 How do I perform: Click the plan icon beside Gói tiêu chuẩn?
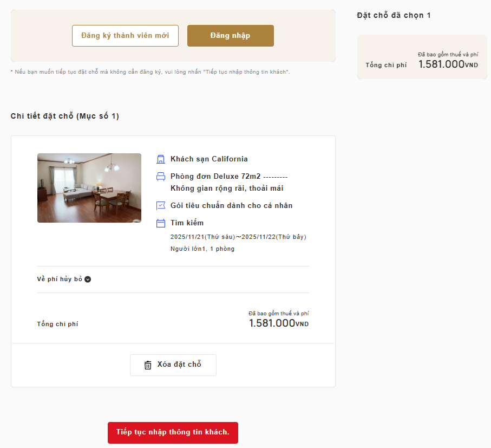tap(160, 206)
